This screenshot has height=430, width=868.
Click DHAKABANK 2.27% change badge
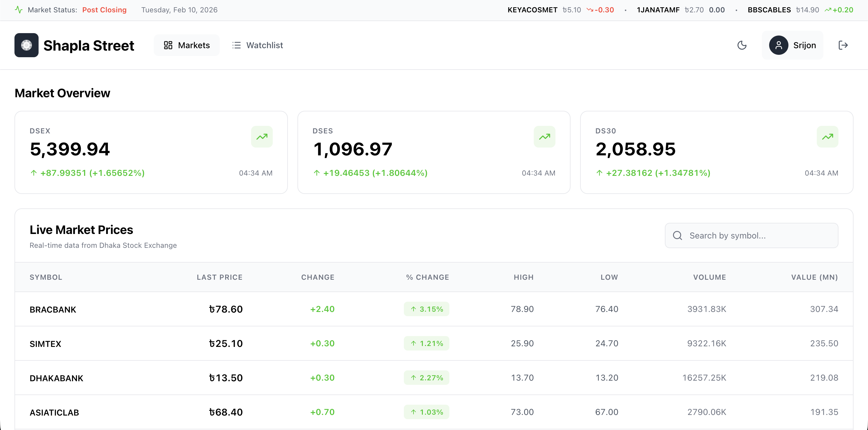point(426,378)
